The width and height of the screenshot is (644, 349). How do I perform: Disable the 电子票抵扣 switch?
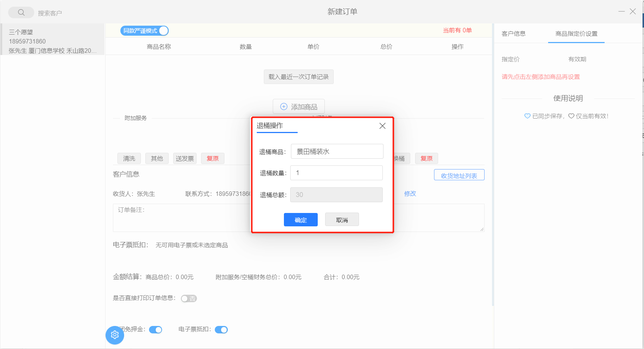[x=221, y=330]
